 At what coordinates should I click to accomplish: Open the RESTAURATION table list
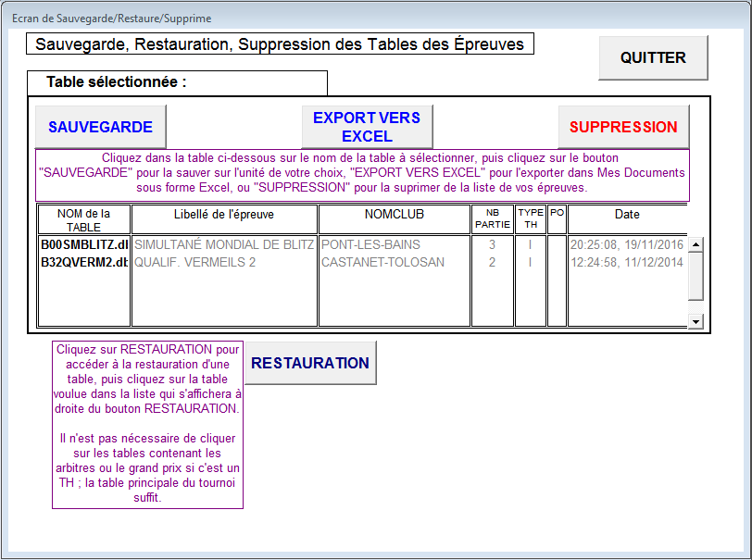coord(310,363)
